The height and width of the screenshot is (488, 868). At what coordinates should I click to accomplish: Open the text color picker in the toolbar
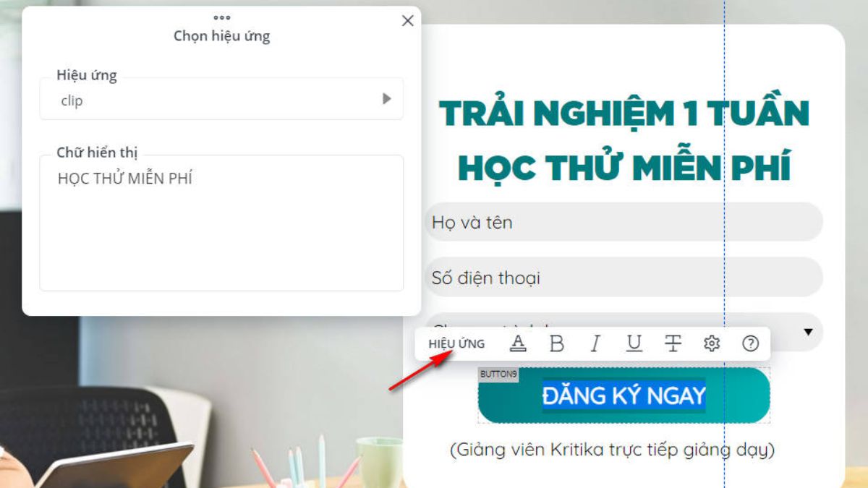(x=519, y=343)
